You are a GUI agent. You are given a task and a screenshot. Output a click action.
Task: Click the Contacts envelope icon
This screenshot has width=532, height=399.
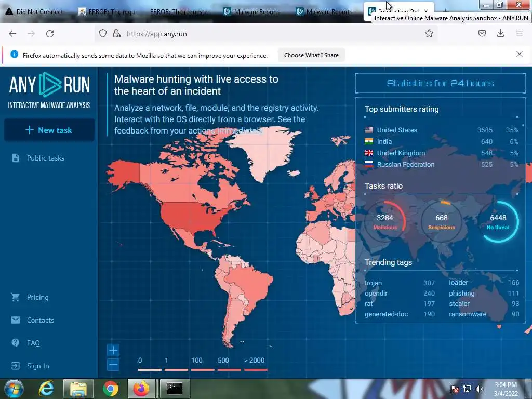pos(16,320)
